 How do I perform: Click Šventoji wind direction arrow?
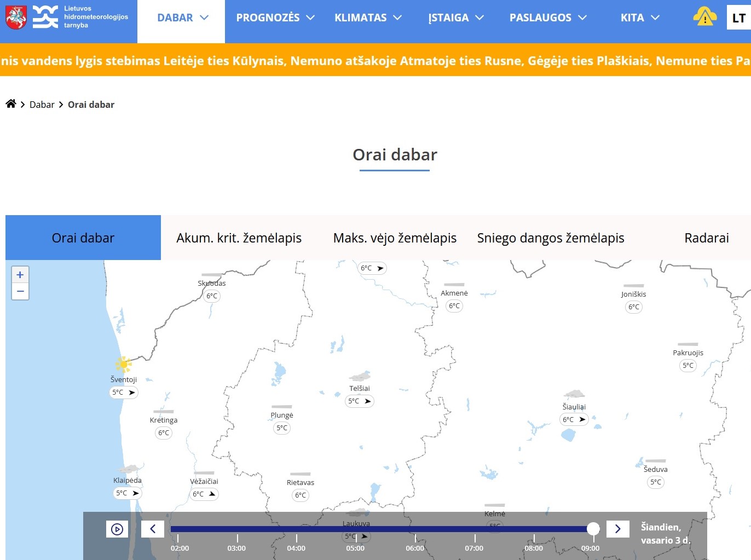point(132,392)
